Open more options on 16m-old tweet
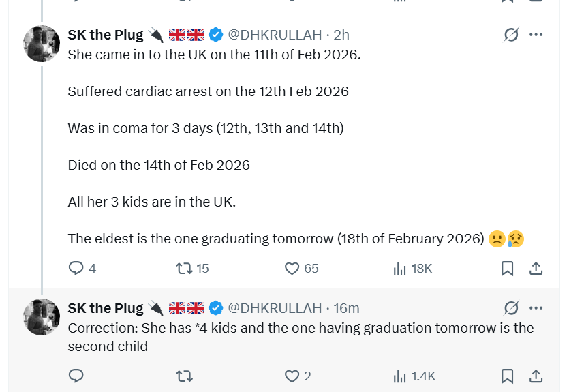The height and width of the screenshot is (392, 569). point(536,308)
